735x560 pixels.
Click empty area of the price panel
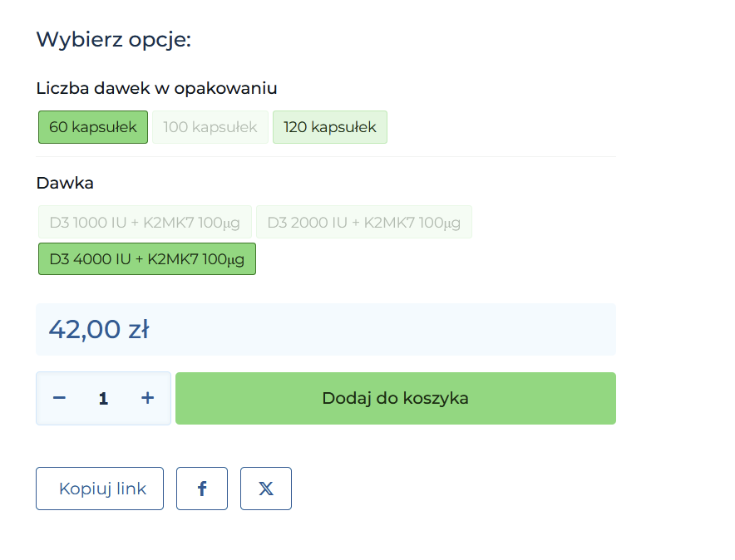coord(399,330)
